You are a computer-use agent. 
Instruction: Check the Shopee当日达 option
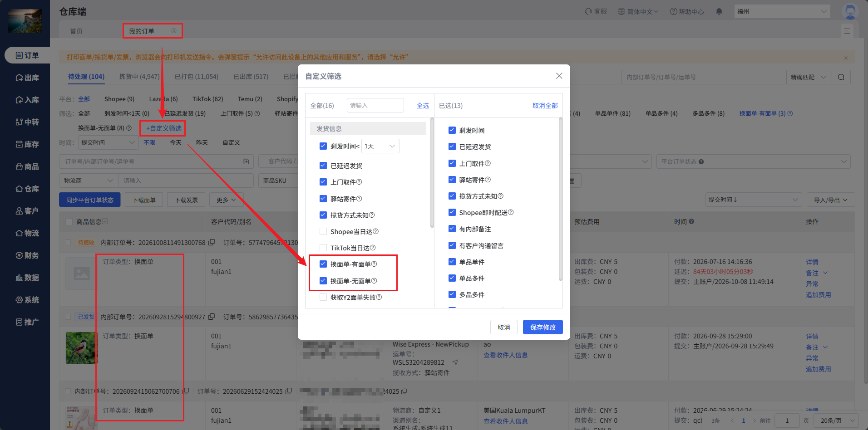coord(323,231)
